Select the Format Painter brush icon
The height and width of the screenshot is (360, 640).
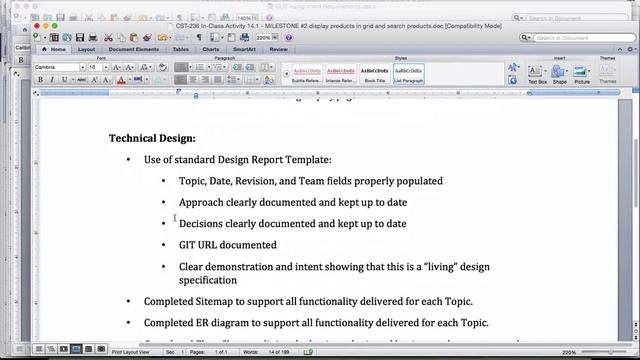[x=147, y=38]
